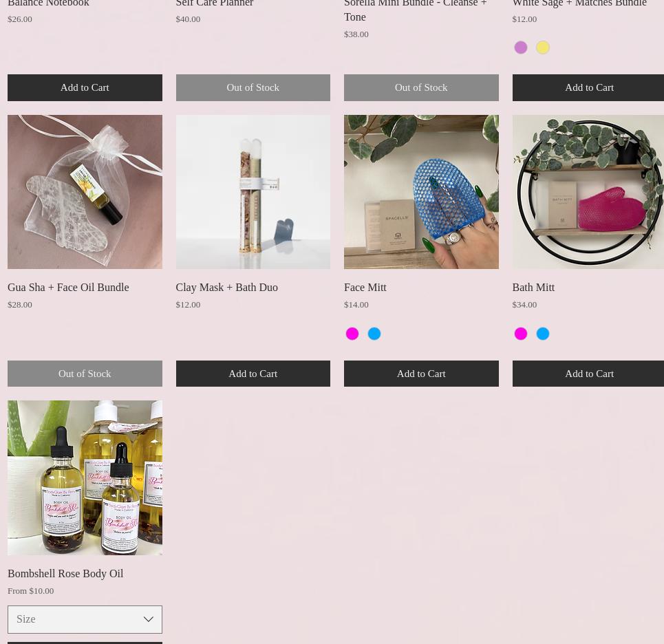The height and width of the screenshot is (644, 664).
Task: Add Clay Mask + Bath Duo to cart
Action: tap(253, 374)
